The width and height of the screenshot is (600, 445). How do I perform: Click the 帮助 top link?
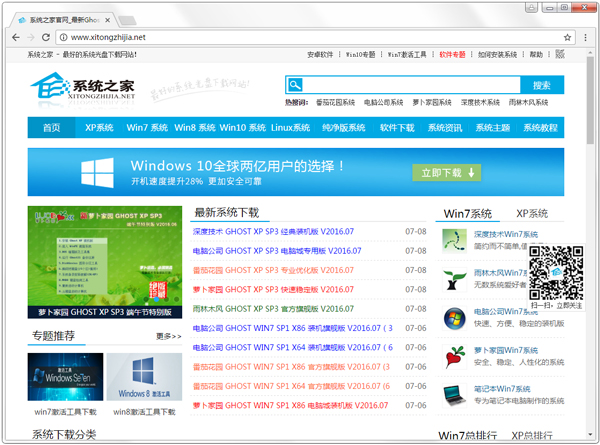tap(536, 54)
